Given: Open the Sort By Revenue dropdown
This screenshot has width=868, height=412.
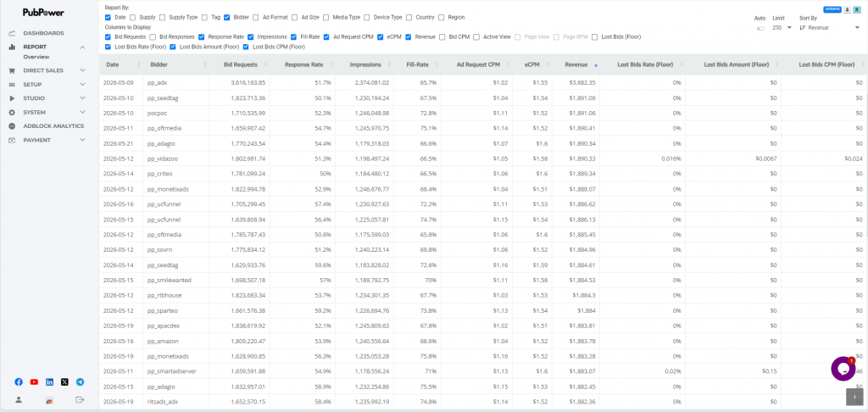Looking at the screenshot, I should (829, 27).
